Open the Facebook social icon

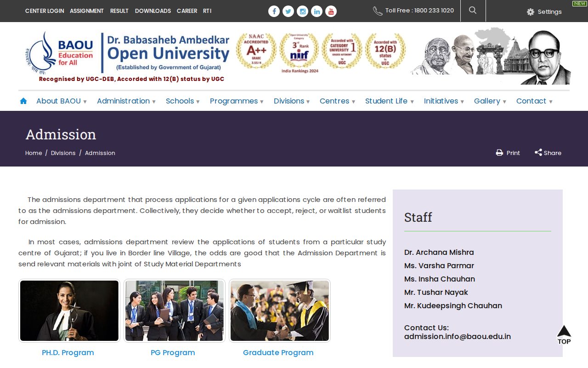(x=274, y=11)
